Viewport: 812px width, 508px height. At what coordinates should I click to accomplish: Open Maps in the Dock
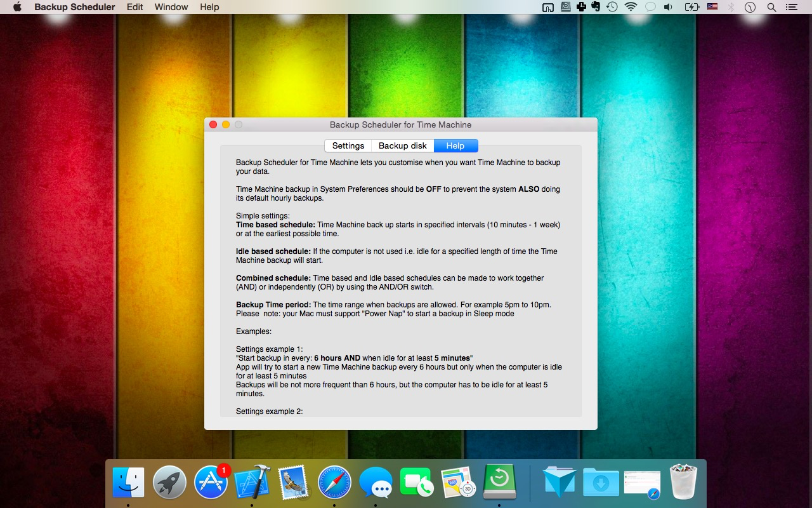pyautogui.click(x=458, y=483)
